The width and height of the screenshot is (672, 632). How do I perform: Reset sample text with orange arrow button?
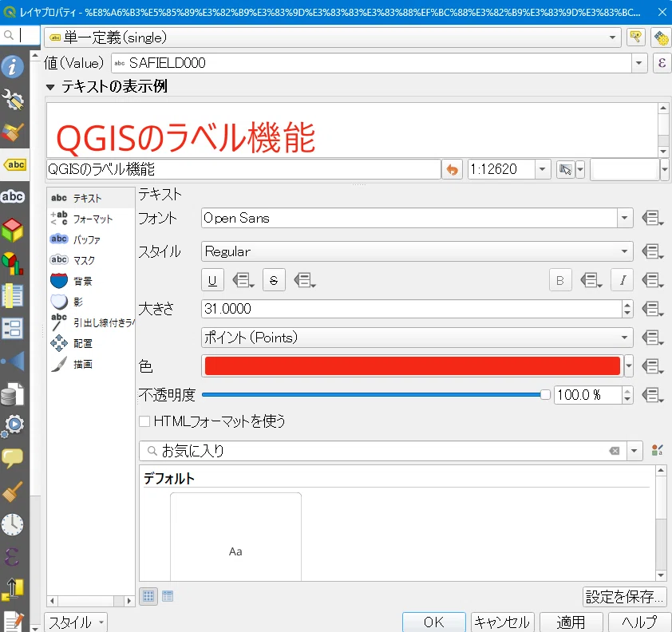click(453, 169)
